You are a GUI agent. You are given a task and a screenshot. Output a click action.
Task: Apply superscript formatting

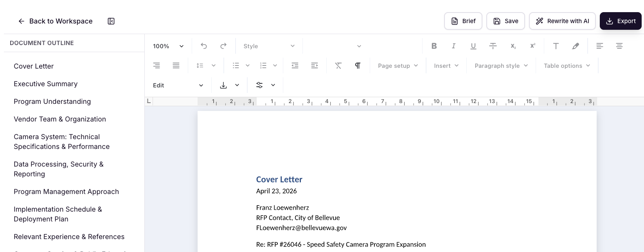click(x=532, y=46)
